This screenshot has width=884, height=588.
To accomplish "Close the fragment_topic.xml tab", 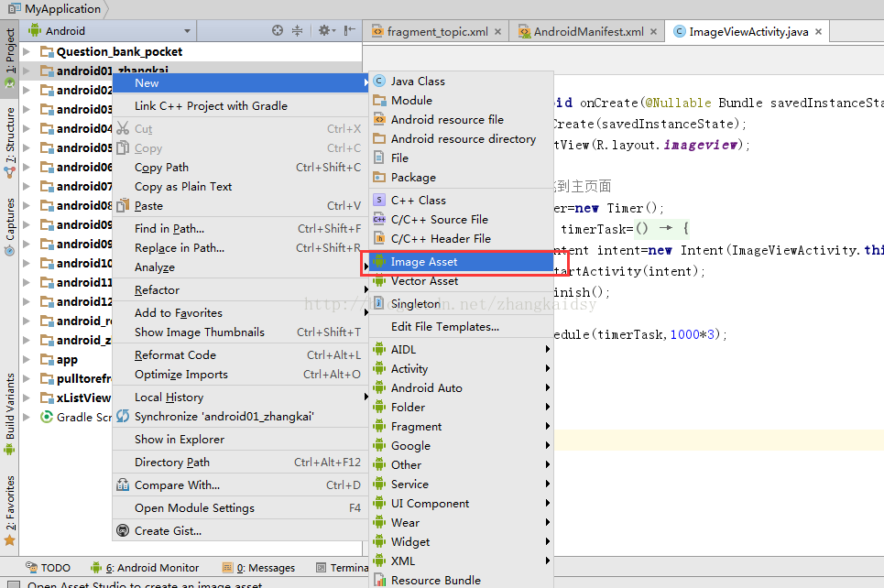I will (497, 31).
